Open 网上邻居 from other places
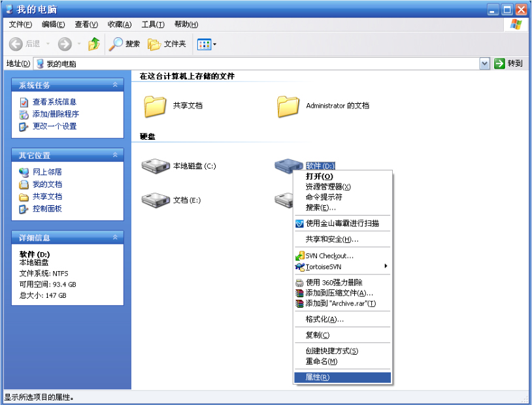The image size is (532, 405). [x=47, y=172]
